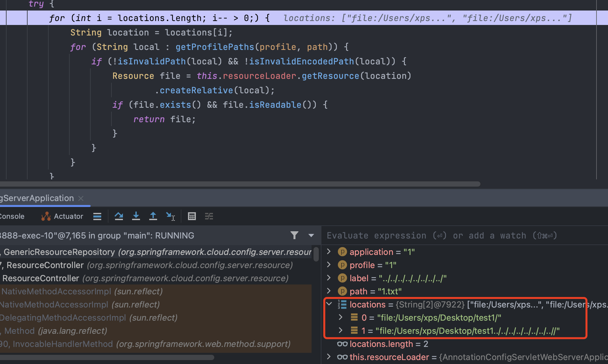Click the frames filter funnel icon

pos(294,235)
